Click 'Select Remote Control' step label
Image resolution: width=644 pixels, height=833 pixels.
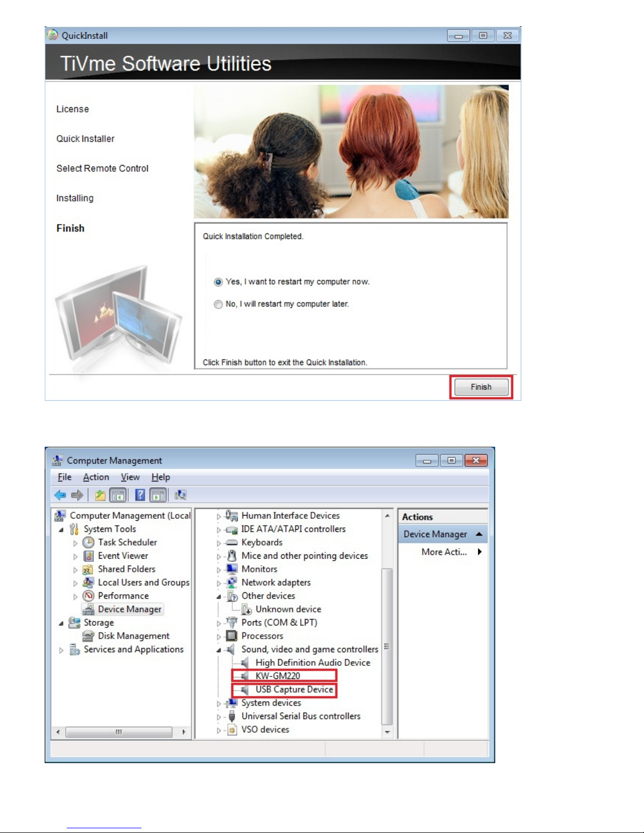pyautogui.click(x=103, y=169)
